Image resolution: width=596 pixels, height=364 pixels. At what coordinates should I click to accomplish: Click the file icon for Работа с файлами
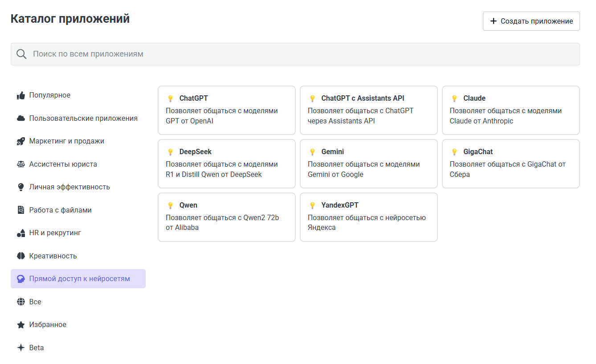click(20, 210)
